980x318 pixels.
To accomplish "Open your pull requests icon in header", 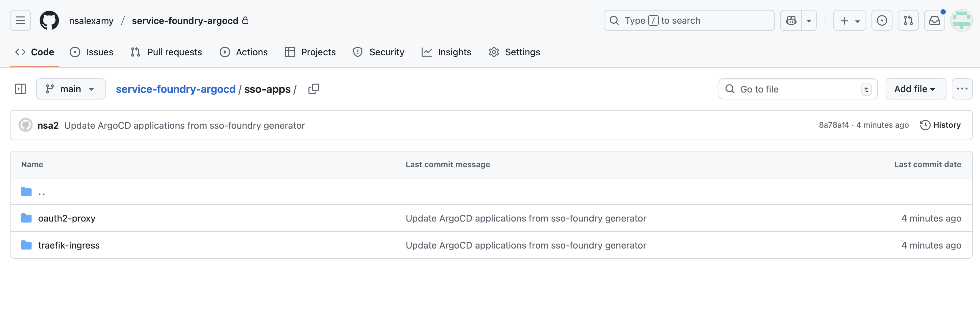I will [x=908, y=20].
